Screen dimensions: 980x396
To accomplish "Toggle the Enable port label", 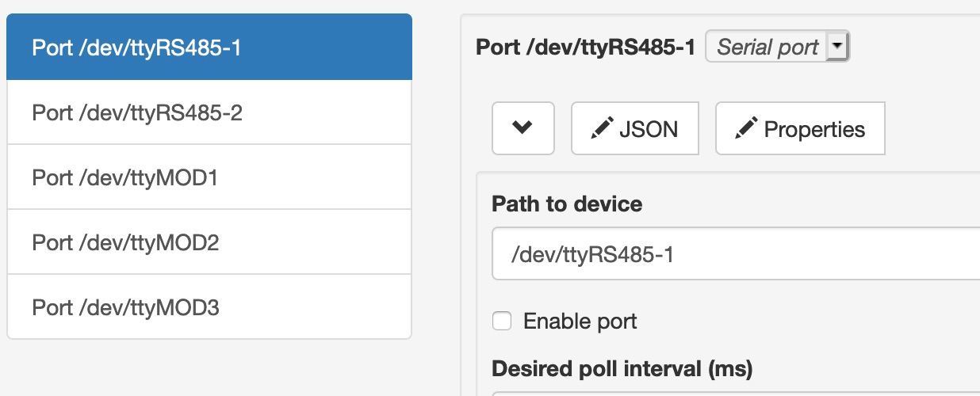I will (580, 322).
